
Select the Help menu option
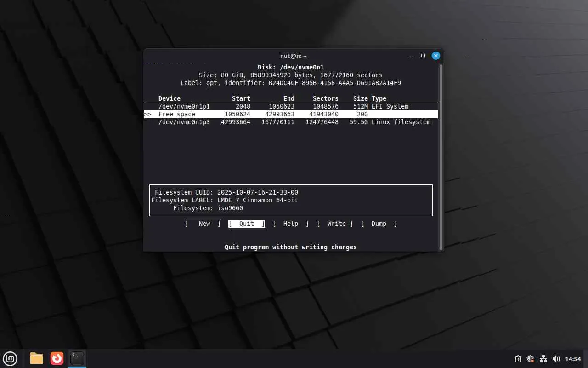(291, 224)
